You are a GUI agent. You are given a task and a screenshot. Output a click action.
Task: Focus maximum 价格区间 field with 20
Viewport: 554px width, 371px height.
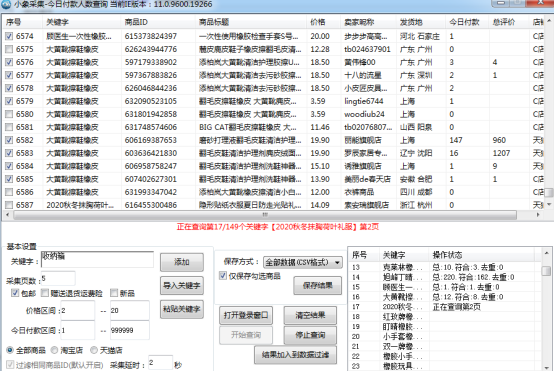[x=129, y=310]
